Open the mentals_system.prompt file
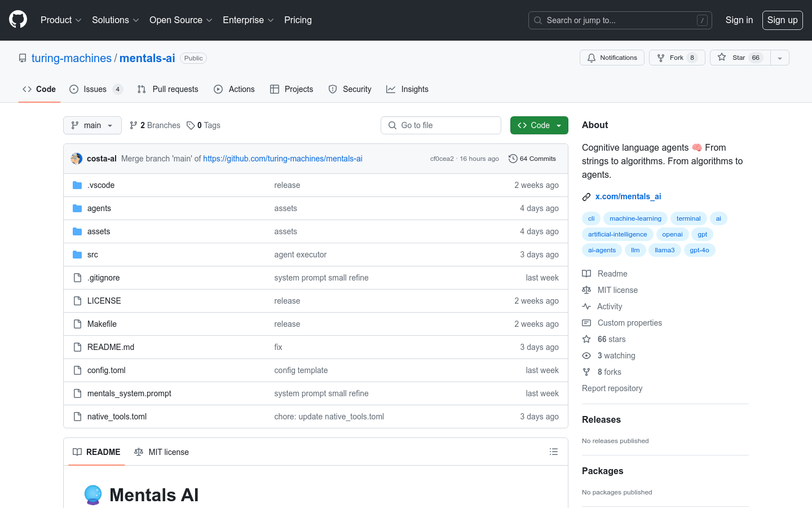812x508 pixels. coord(129,393)
